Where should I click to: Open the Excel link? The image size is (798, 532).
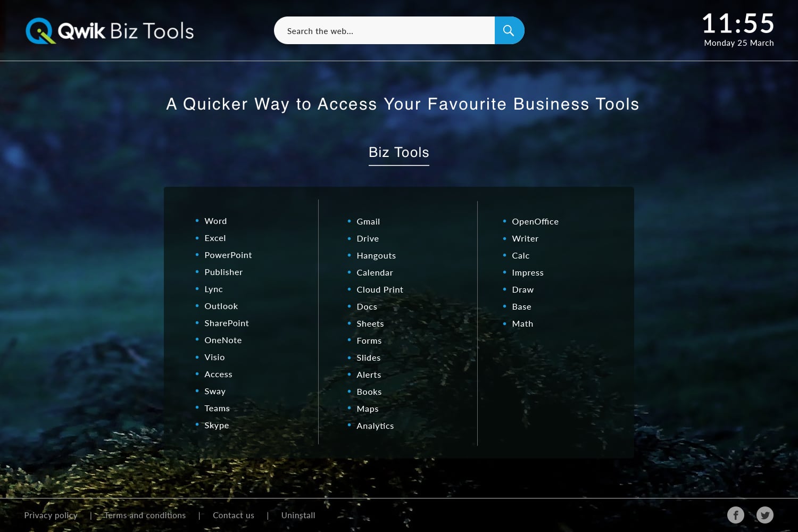point(215,238)
